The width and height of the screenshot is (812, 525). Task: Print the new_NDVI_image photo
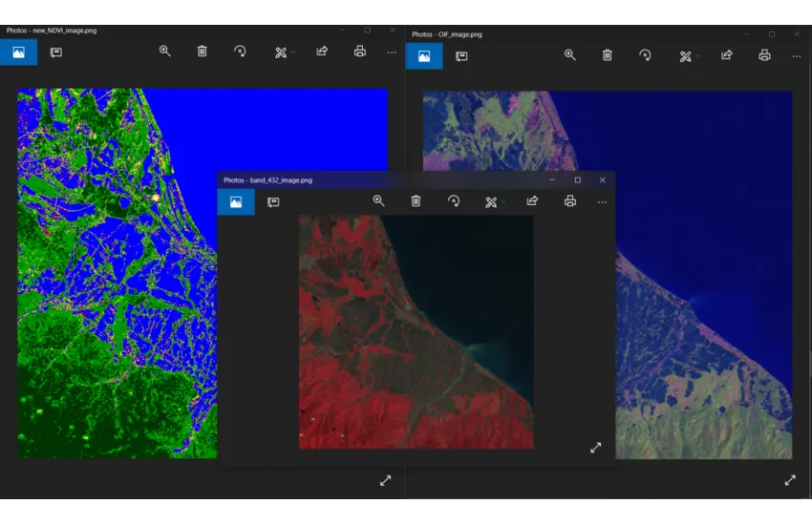(359, 52)
